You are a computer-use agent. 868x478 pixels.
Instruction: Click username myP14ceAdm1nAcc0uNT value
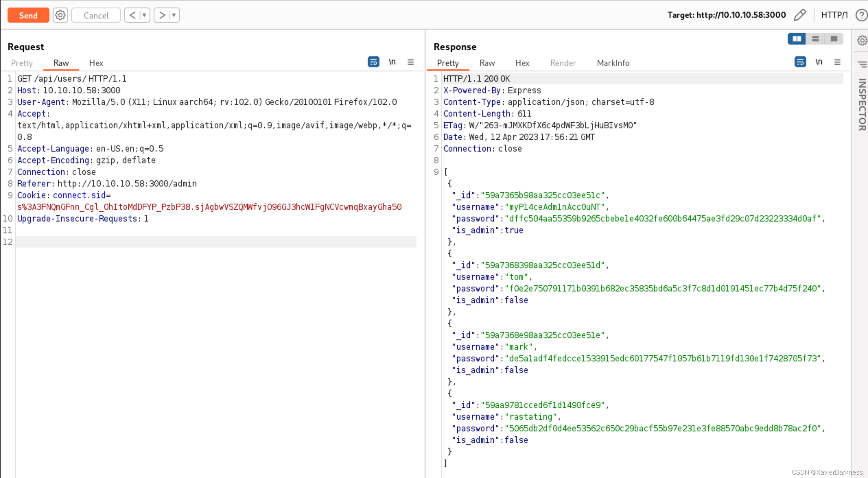[555, 207]
